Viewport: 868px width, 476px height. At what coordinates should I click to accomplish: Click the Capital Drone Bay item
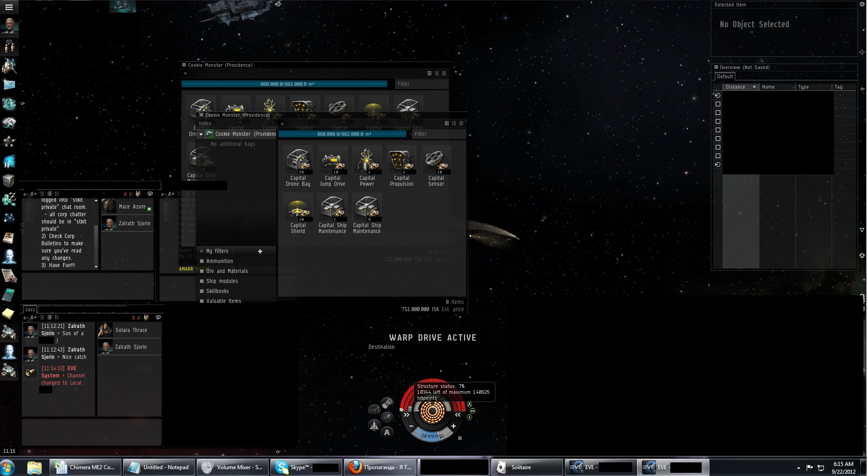298,166
